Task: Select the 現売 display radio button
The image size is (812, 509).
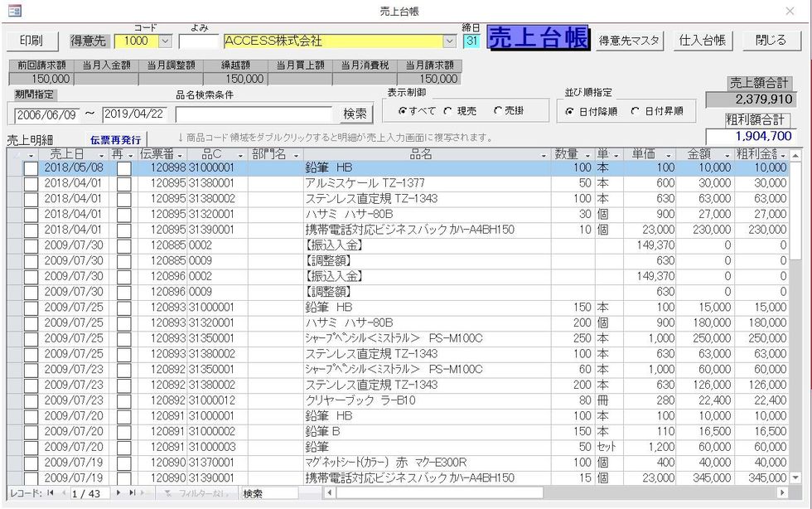Action: (448, 110)
